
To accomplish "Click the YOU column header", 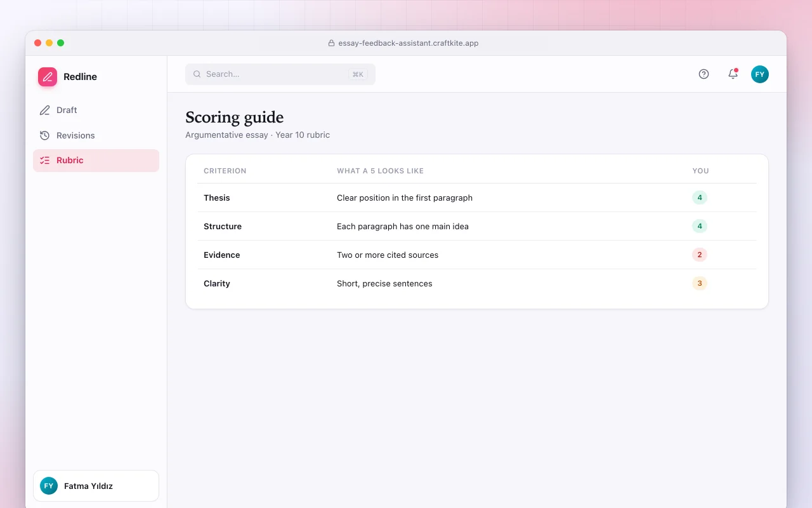I will (701, 171).
